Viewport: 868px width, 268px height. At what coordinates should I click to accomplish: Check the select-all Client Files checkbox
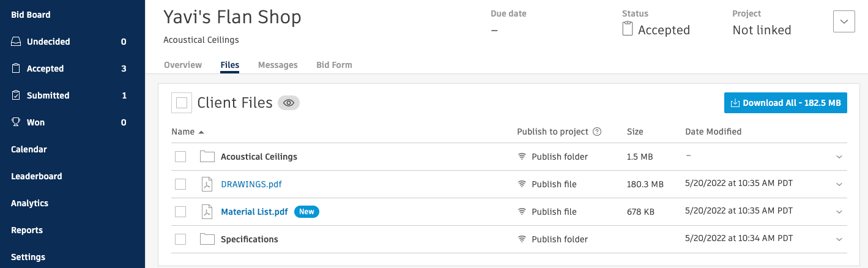(181, 103)
